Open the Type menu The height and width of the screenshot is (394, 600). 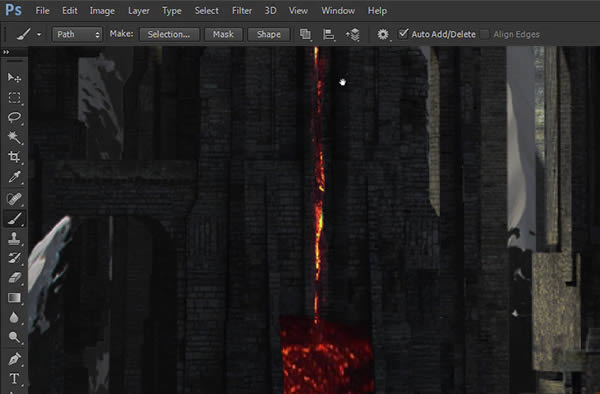[x=172, y=11]
